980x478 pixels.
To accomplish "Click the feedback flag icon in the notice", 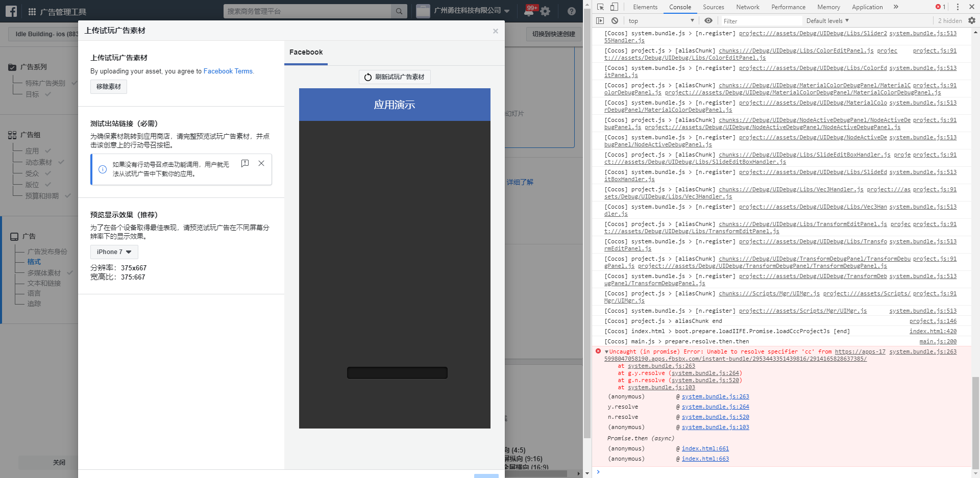I will (x=245, y=163).
